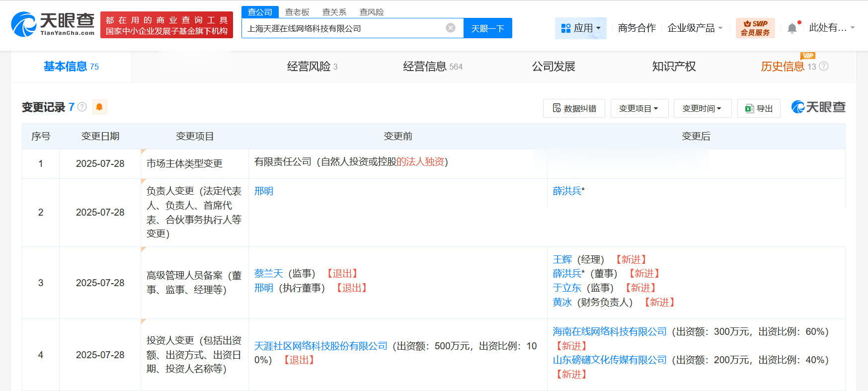Click the help icon next to 历史信息 13
The image size is (868, 391).
[x=824, y=66]
